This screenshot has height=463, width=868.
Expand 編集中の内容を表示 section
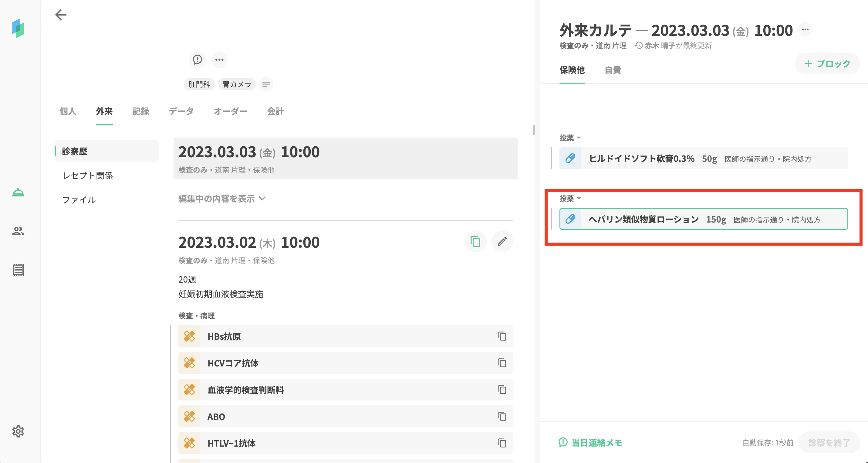[222, 199]
